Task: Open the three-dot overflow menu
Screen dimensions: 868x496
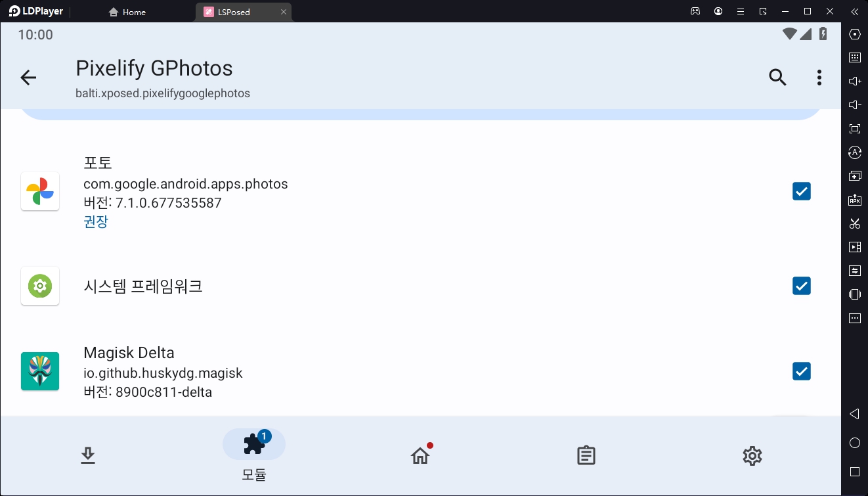Action: 819,78
